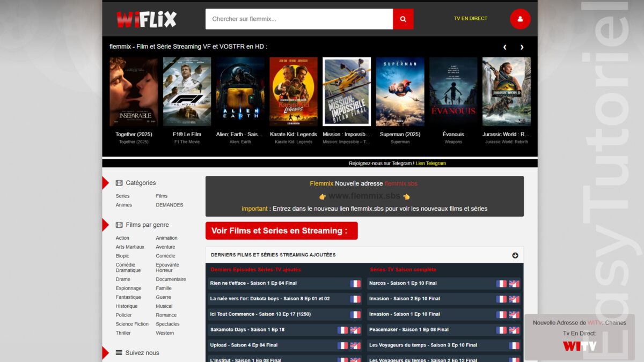The height and width of the screenshot is (362, 644).
Task: Select the Espionnage genre
Action: [x=128, y=289]
